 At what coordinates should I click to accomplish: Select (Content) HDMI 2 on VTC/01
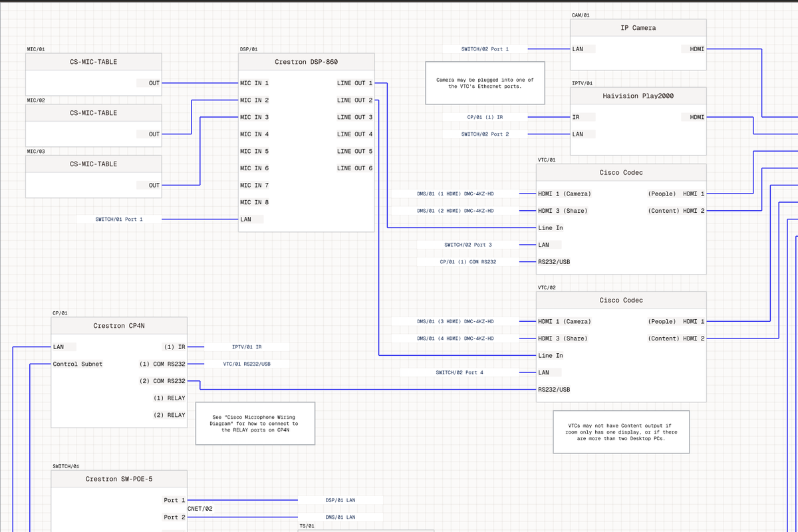click(676, 211)
